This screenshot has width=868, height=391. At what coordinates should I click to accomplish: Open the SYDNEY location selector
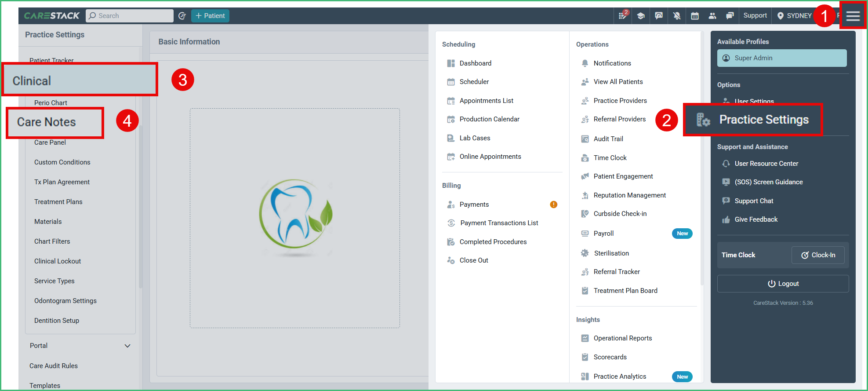tap(795, 16)
